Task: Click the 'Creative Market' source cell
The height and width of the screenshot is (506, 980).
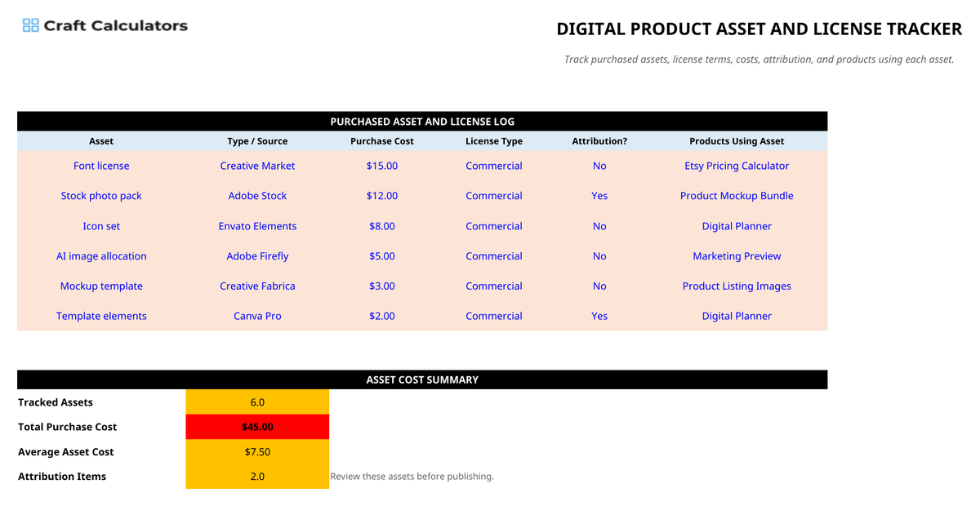Action: (x=257, y=166)
